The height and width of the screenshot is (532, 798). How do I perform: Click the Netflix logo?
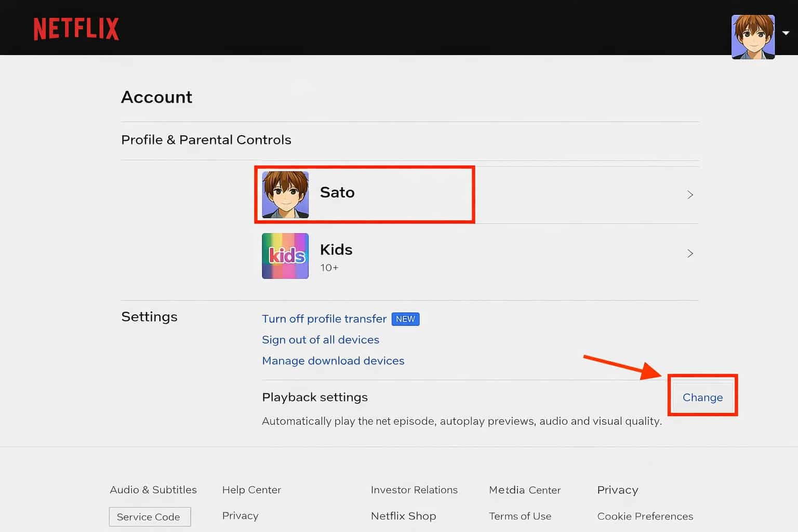click(x=76, y=30)
